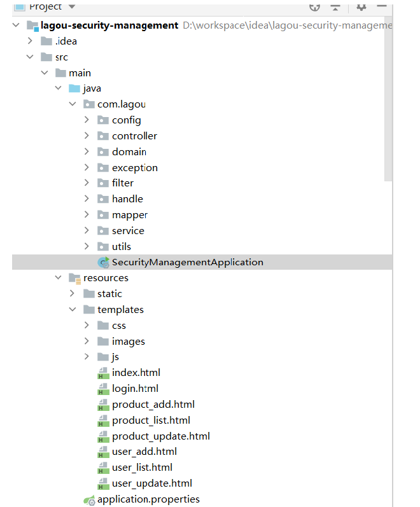This screenshot has height=507, width=420.
Task: Click the com.lagou package icon
Action: pos(88,104)
